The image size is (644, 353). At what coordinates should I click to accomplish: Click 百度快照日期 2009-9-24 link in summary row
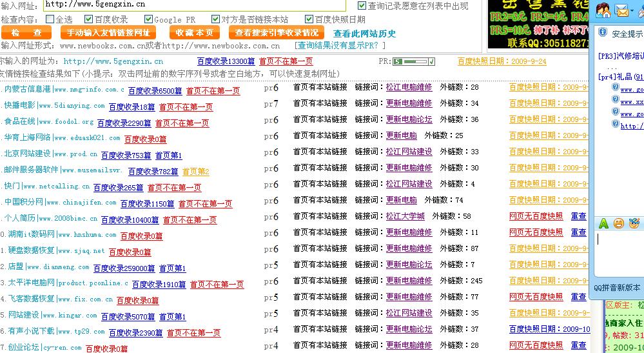[x=502, y=61]
